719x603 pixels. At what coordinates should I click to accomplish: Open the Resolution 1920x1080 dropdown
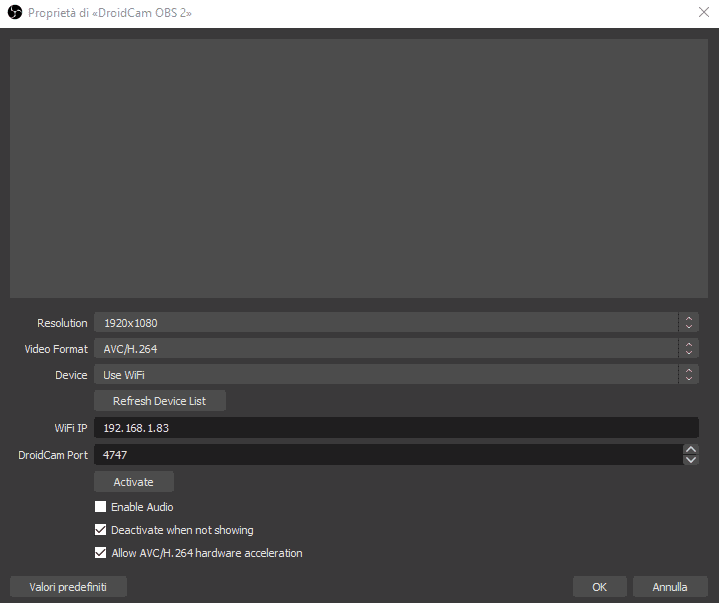point(386,323)
